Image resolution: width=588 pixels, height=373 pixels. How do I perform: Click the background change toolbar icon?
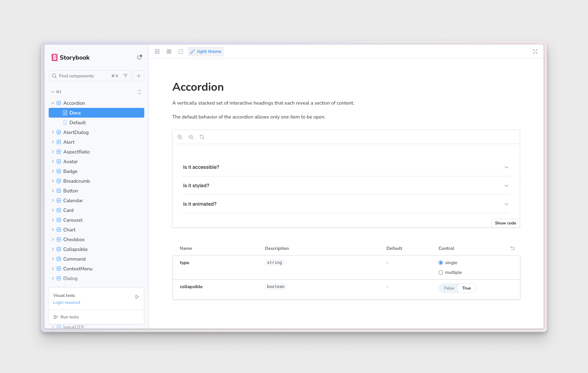coord(157,51)
